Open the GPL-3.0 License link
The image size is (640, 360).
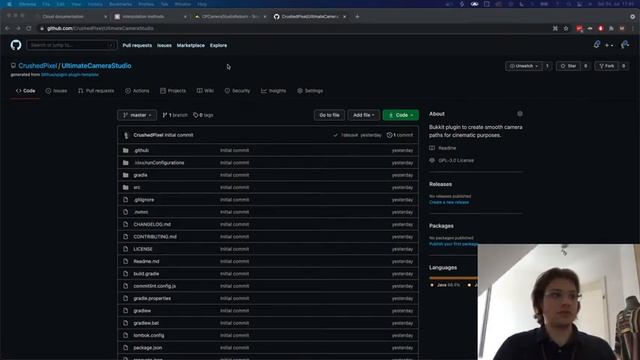coord(456,160)
